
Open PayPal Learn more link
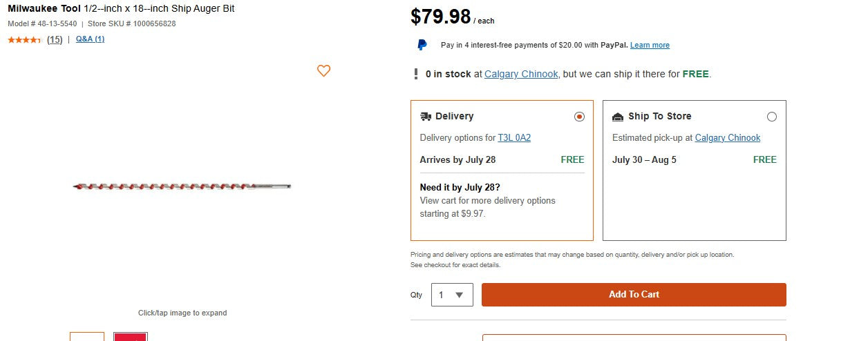tap(650, 46)
